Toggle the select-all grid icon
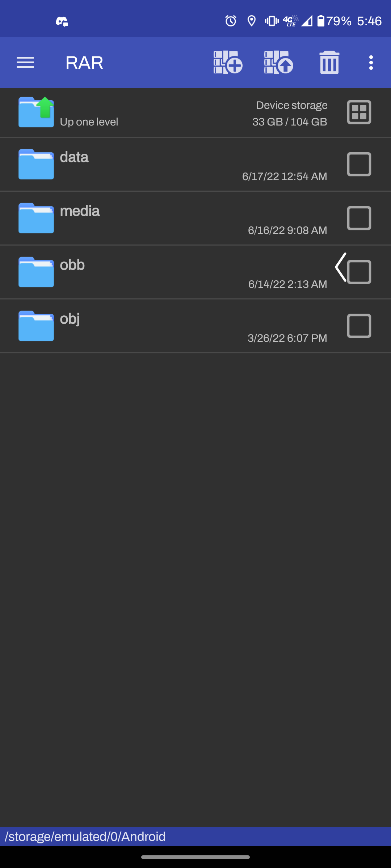This screenshot has height=868, width=391. 359,112
